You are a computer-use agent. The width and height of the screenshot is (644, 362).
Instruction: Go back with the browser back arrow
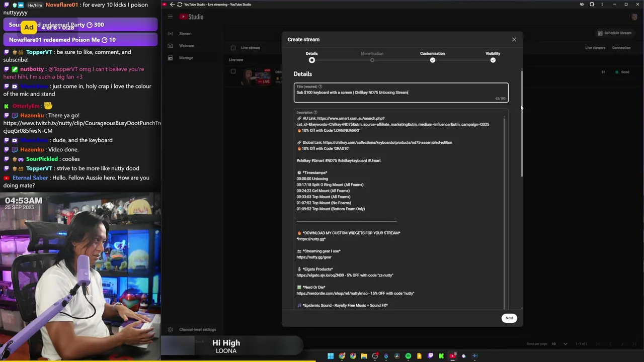point(172,5)
